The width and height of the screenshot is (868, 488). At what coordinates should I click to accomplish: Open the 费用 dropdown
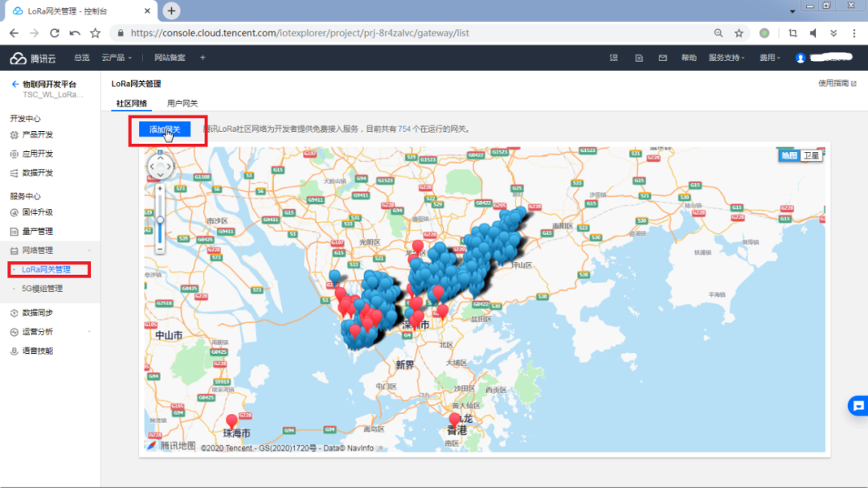pos(769,58)
